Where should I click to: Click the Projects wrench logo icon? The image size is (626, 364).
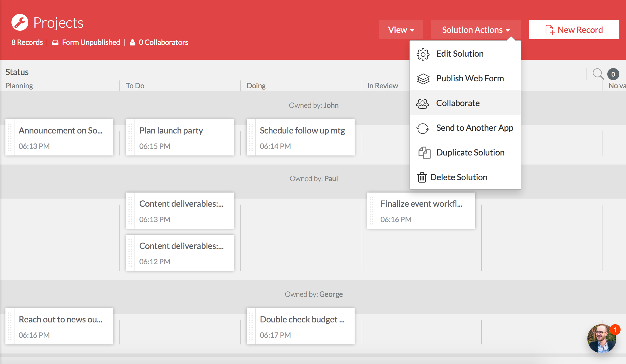(20, 23)
